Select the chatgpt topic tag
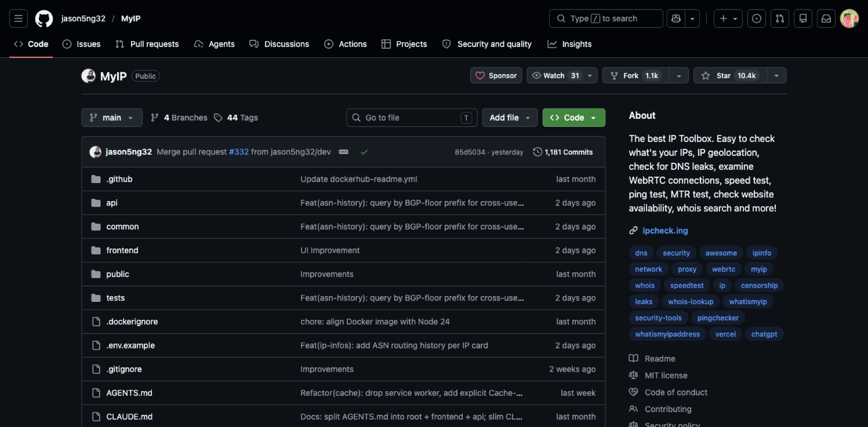868x427 pixels. pyautogui.click(x=764, y=334)
